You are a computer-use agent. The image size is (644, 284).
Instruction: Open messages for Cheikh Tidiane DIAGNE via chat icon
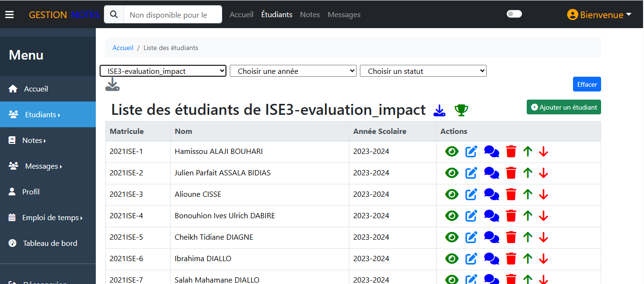point(491,237)
